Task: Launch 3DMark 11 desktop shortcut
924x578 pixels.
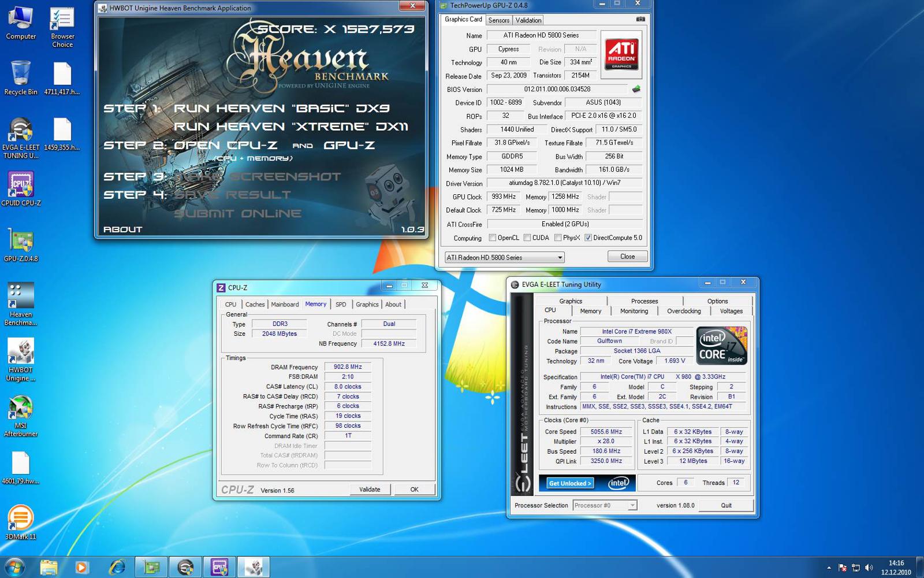Action: pyautogui.click(x=21, y=523)
